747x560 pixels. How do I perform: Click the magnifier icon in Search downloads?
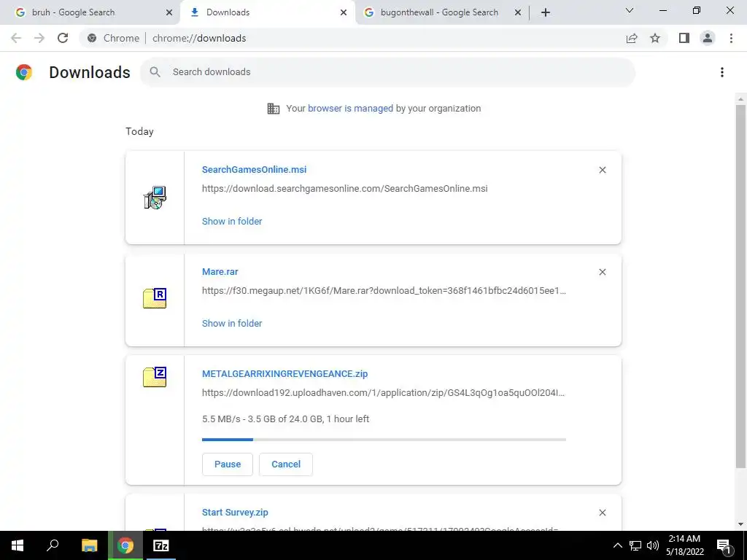(x=155, y=72)
